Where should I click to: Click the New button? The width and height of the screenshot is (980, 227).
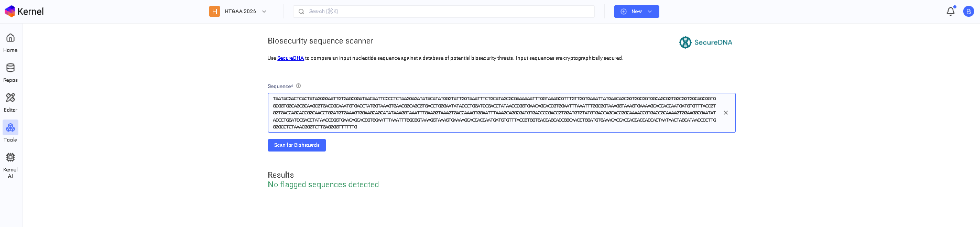637,12
